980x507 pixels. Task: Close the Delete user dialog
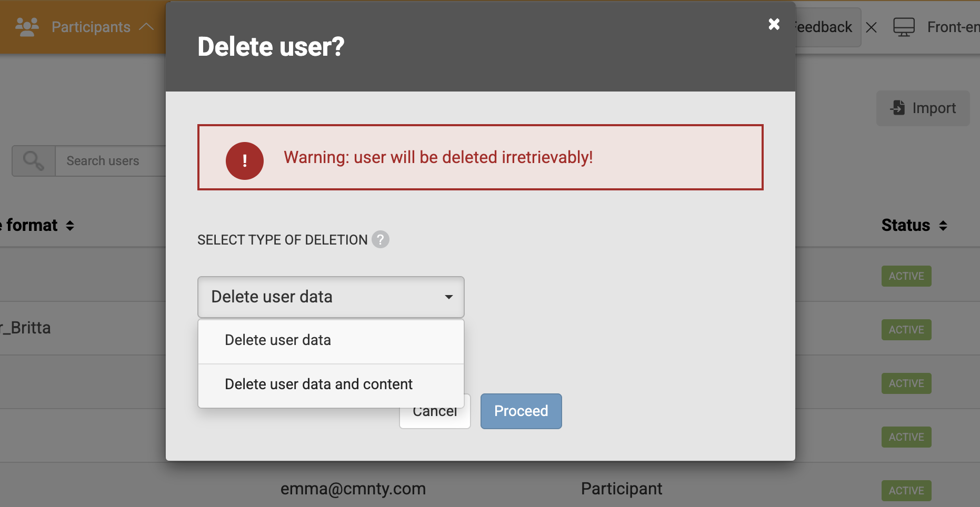point(774,24)
